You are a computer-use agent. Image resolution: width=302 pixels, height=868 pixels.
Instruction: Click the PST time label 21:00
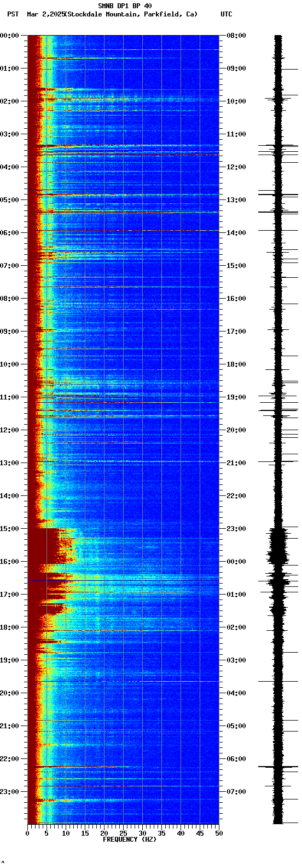click(9, 726)
